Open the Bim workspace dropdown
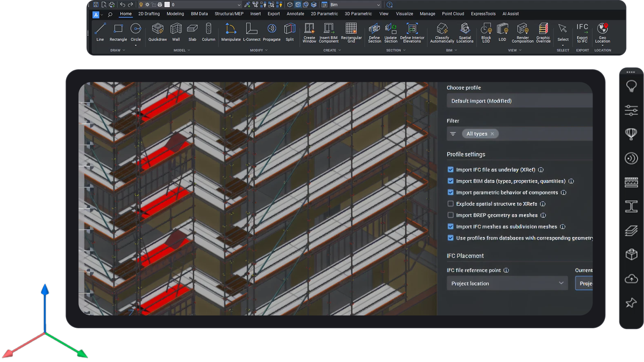Screen dimensions: 644x362 coord(355,5)
